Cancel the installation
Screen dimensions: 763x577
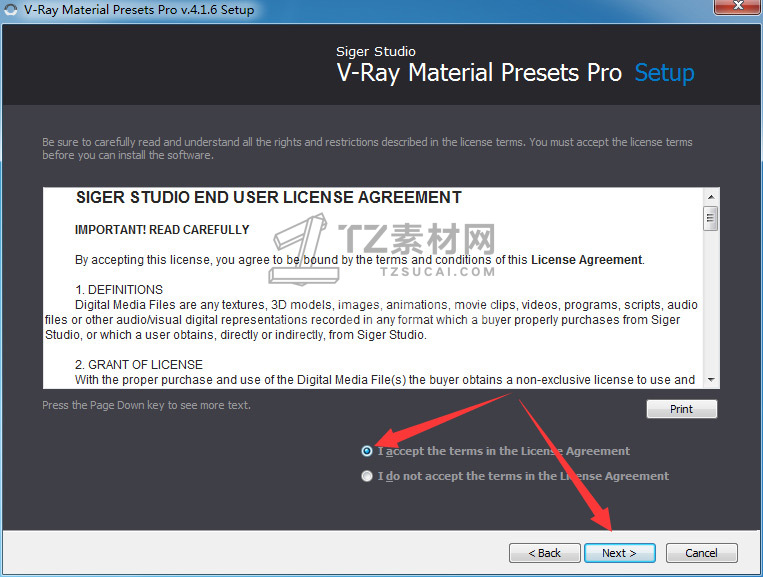point(701,553)
